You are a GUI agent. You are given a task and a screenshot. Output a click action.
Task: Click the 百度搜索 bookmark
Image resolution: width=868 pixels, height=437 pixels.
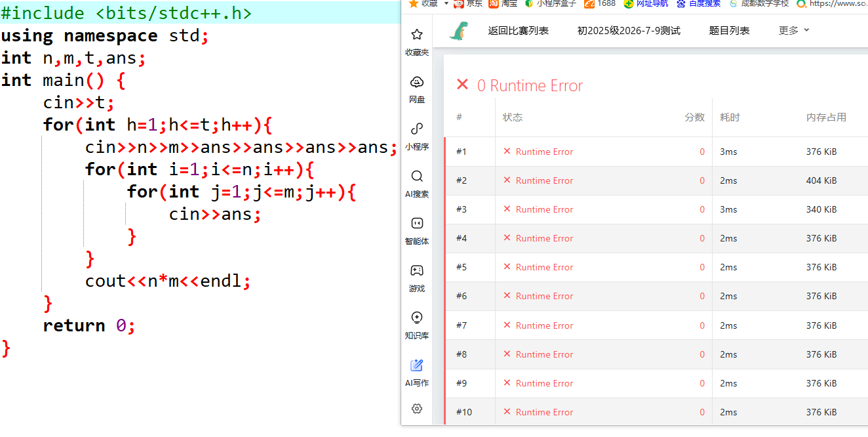pyautogui.click(x=699, y=3)
